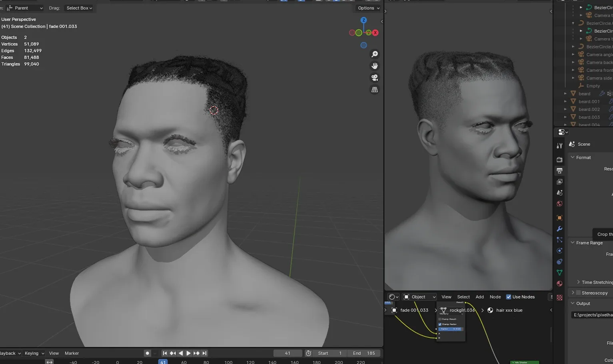Viewport: 613px width, 364px height.
Task: Open the Render properties tab icon
Action: pos(559,159)
